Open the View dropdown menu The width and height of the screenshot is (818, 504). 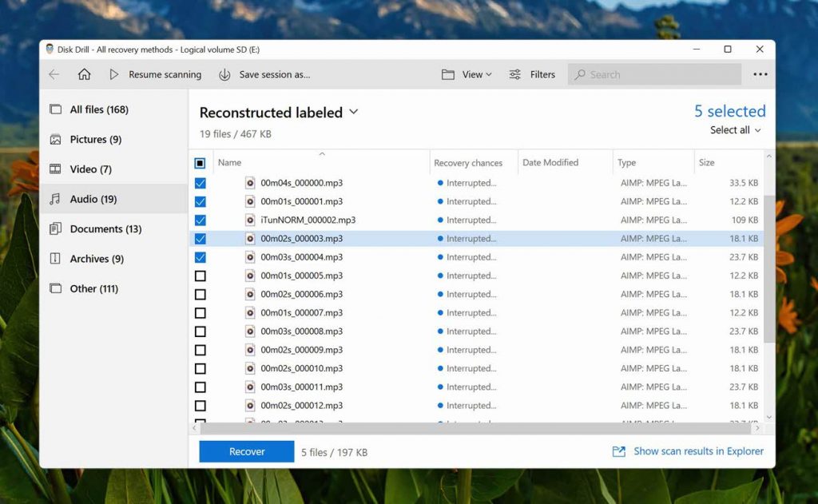468,74
